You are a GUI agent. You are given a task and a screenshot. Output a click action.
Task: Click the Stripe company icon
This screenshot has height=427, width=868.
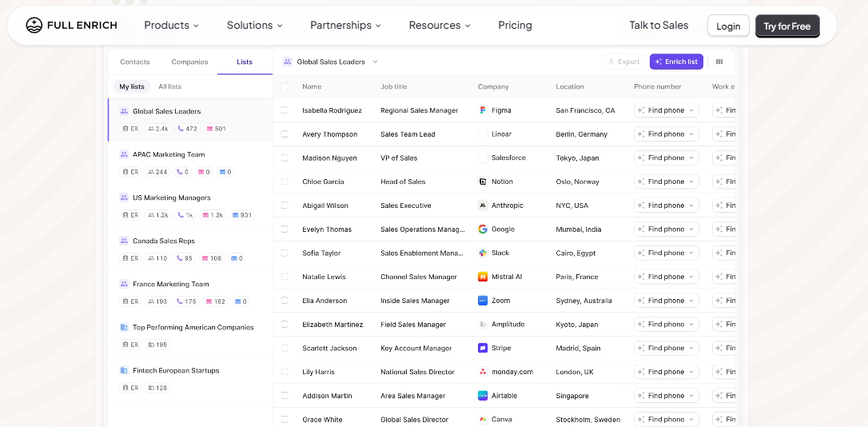[x=483, y=349]
